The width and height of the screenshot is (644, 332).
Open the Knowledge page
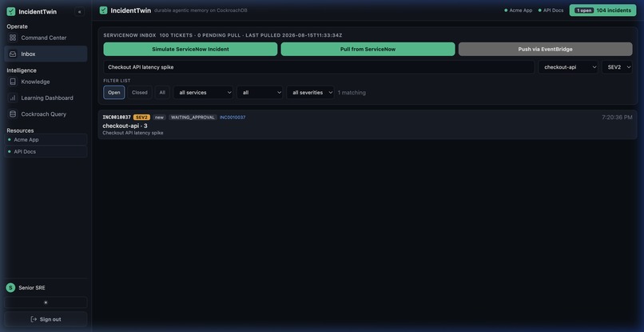(46, 82)
